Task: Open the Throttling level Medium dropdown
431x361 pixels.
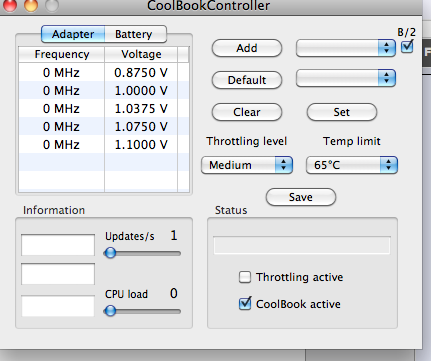Action: point(247,165)
